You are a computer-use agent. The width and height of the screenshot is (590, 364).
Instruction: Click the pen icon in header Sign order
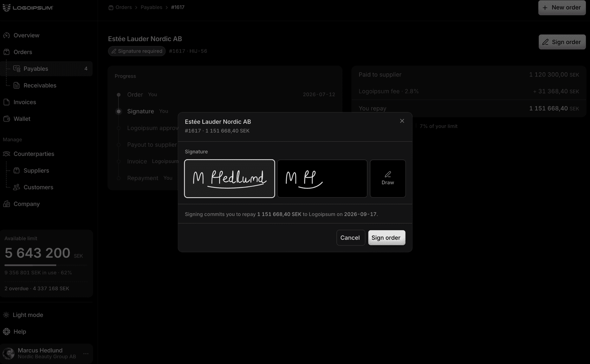pos(545,42)
